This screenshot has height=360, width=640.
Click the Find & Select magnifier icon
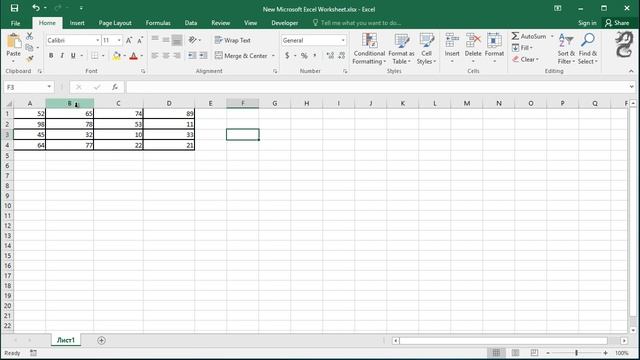pyautogui.click(x=588, y=40)
